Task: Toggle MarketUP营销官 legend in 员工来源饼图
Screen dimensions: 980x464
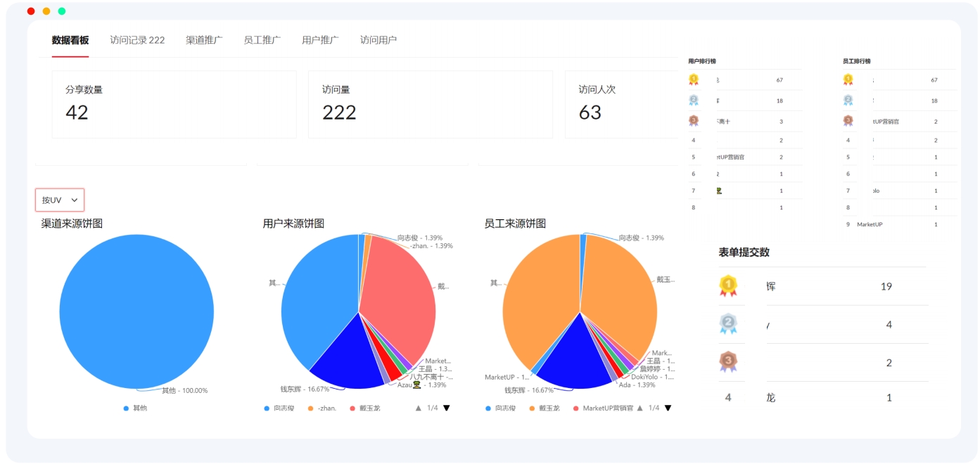Action: pyautogui.click(x=604, y=408)
